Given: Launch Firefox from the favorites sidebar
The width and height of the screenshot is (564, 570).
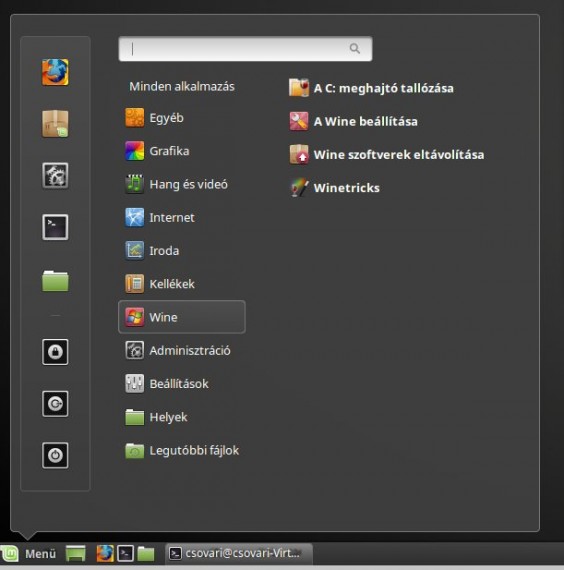Looking at the screenshot, I should [x=55, y=72].
